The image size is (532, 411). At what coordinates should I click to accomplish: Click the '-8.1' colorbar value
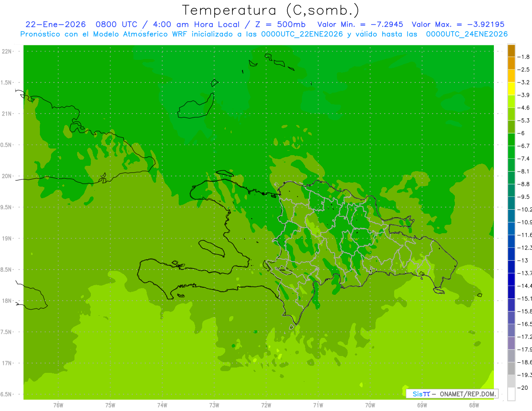click(524, 171)
